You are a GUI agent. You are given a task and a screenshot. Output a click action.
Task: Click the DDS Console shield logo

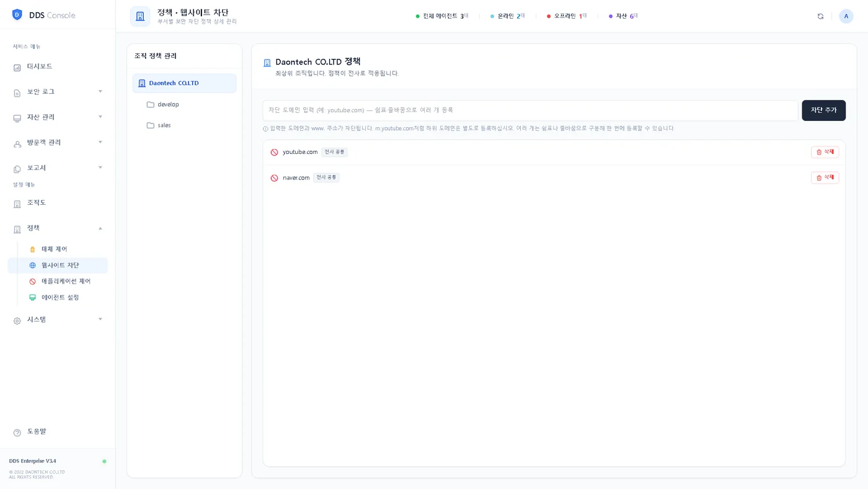click(x=17, y=15)
